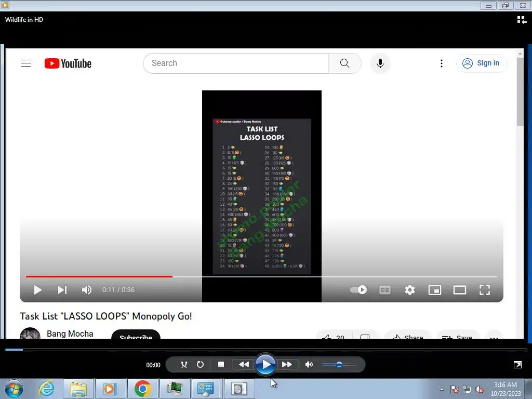
Task: Go to next track in Media Player
Action: coord(287,364)
